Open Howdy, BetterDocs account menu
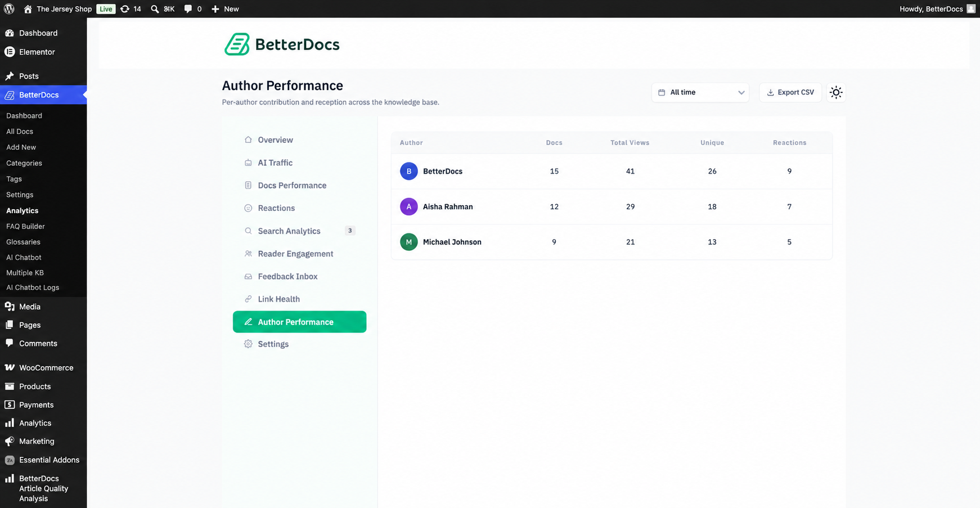Screen dimensions: 980x508 click(x=937, y=9)
